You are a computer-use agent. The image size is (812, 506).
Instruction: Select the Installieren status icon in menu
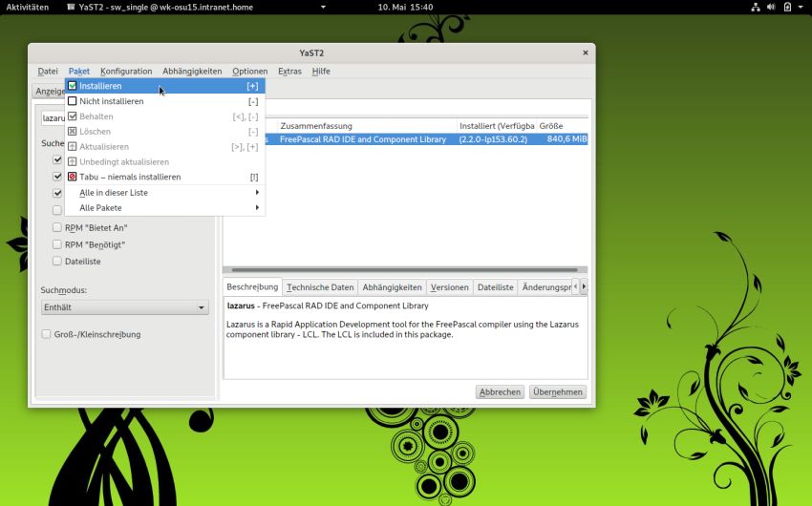pyautogui.click(x=73, y=86)
